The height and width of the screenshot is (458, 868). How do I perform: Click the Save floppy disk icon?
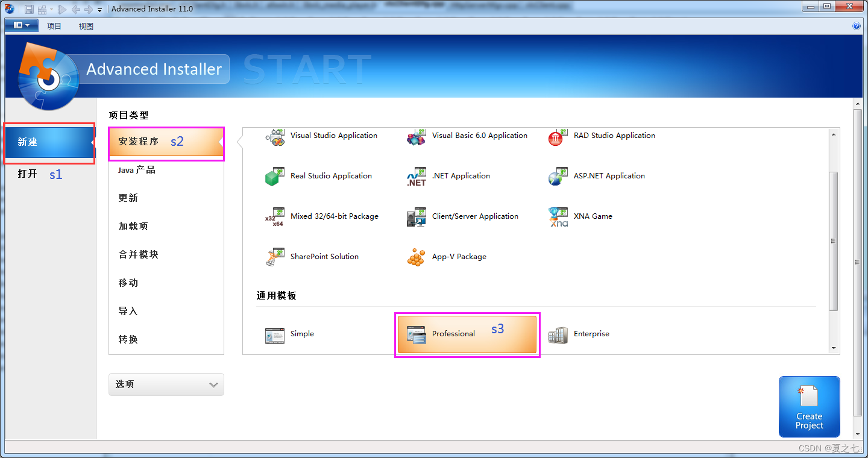[x=29, y=10]
